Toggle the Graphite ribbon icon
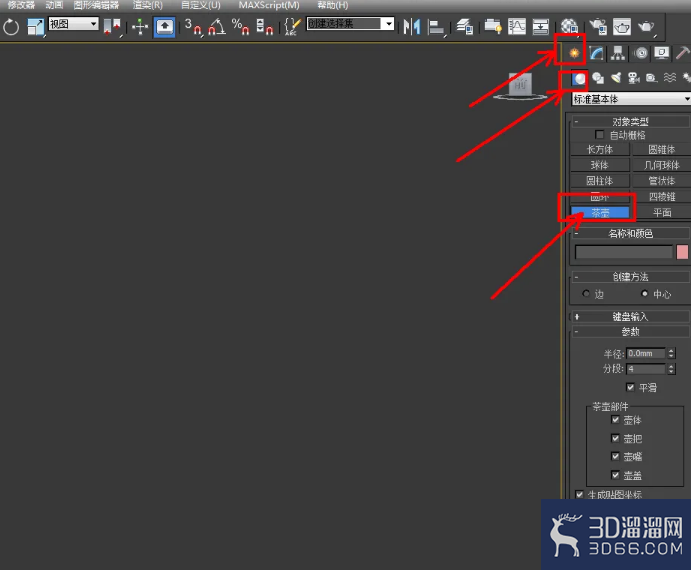The height and width of the screenshot is (570, 691). pyautogui.click(x=493, y=27)
